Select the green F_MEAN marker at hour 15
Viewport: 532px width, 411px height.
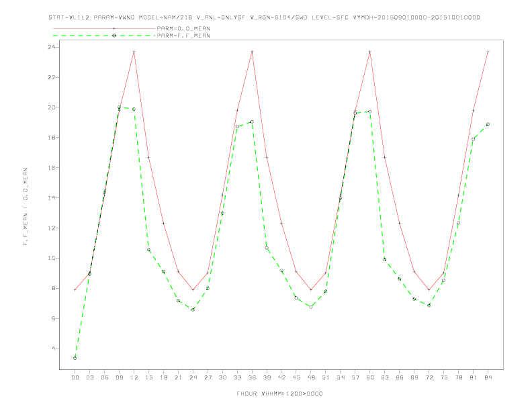(148, 250)
